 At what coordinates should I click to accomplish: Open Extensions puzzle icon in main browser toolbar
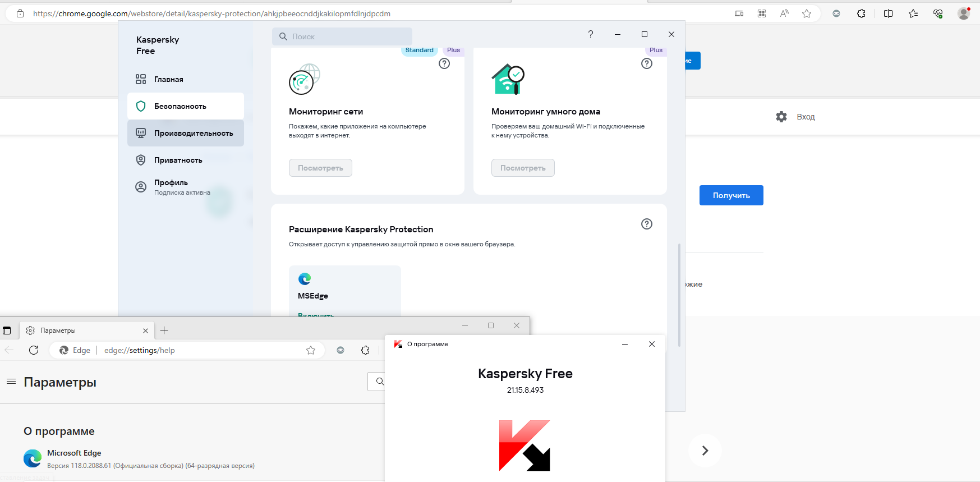[861, 13]
